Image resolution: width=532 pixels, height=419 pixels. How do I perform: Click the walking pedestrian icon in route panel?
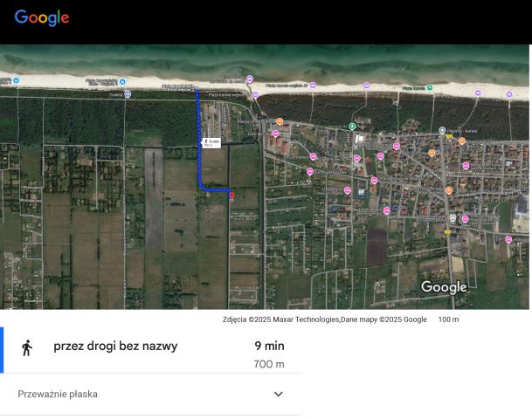coord(27,347)
